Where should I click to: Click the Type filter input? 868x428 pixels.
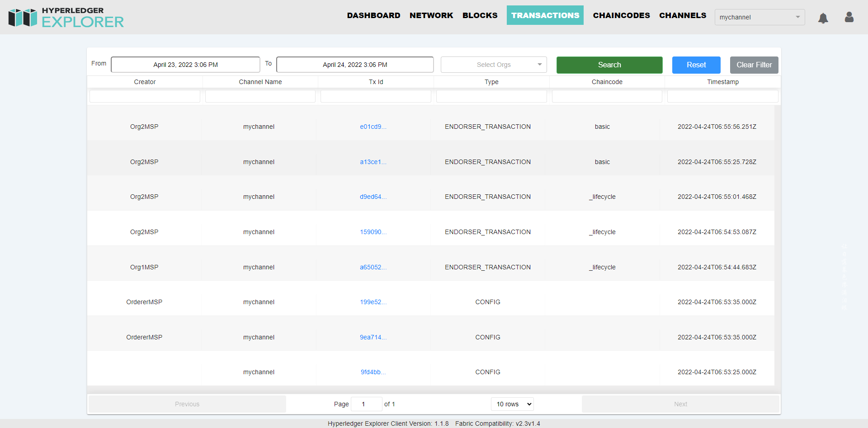(491, 96)
